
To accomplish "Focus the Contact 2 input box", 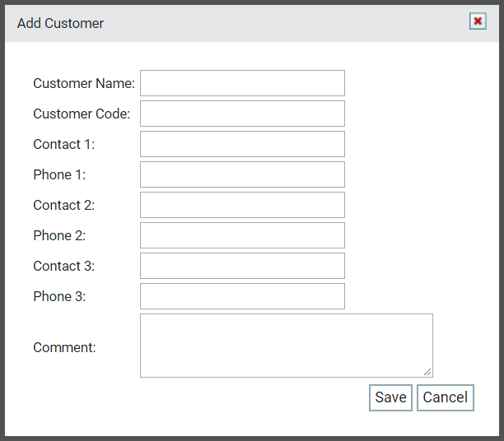I will tap(242, 205).
